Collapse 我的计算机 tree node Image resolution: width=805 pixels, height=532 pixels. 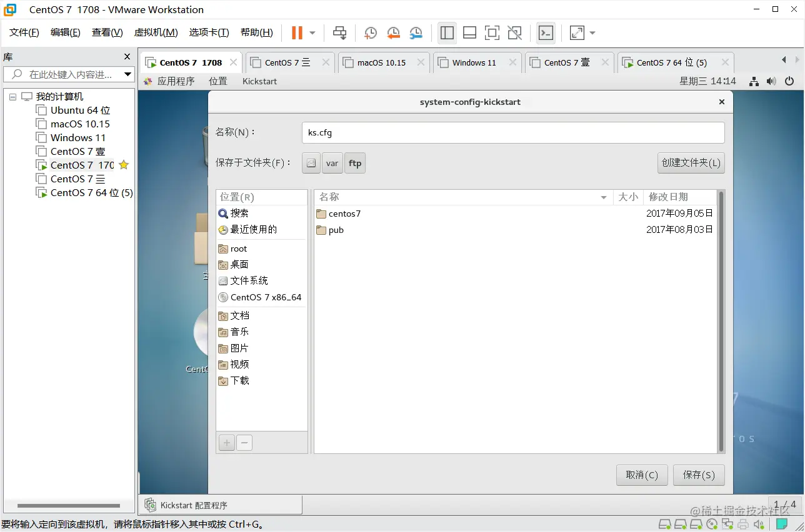[12, 97]
